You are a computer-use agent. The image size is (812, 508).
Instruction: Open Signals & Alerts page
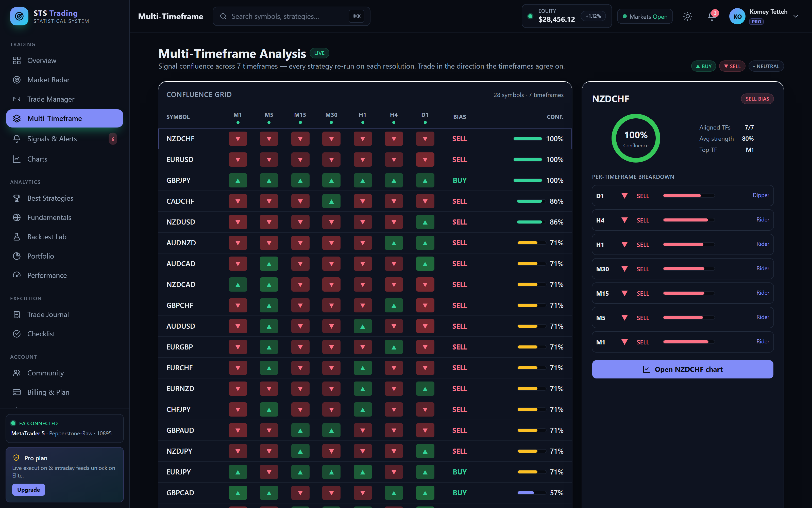[64, 139]
